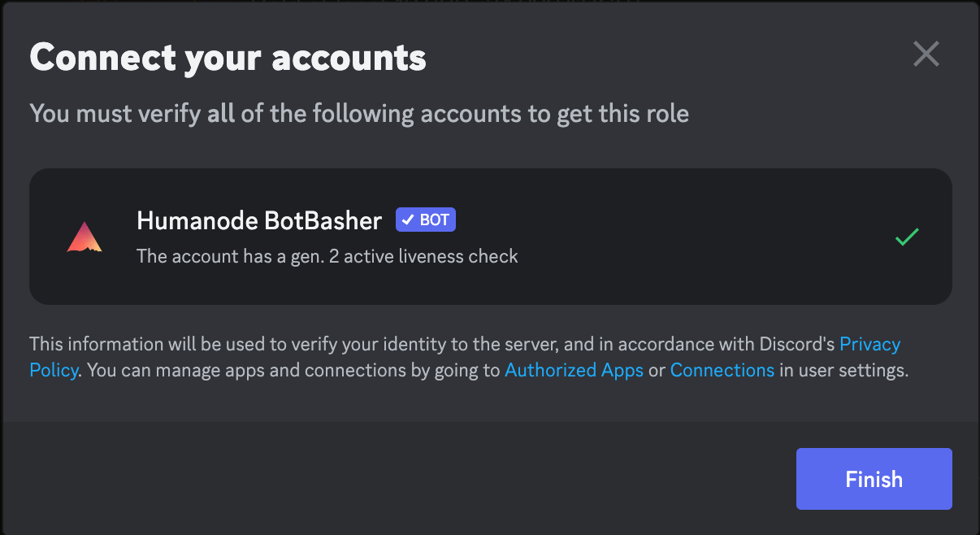Click the words 'to get this role'
This screenshot has width=980, height=535.
pos(622,113)
